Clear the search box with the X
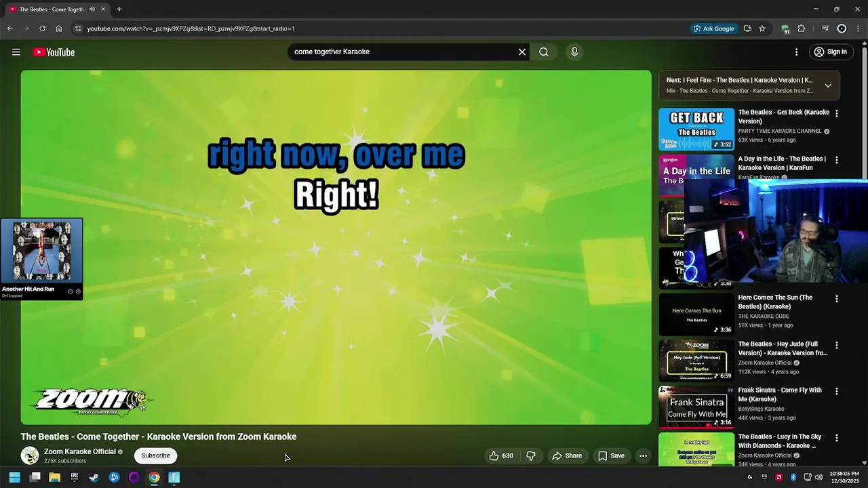This screenshot has height=488, width=868. 522,52
